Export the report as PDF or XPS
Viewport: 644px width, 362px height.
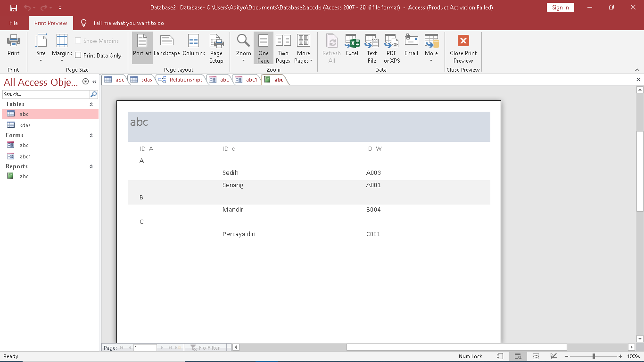pyautogui.click(x=391, y=49)
